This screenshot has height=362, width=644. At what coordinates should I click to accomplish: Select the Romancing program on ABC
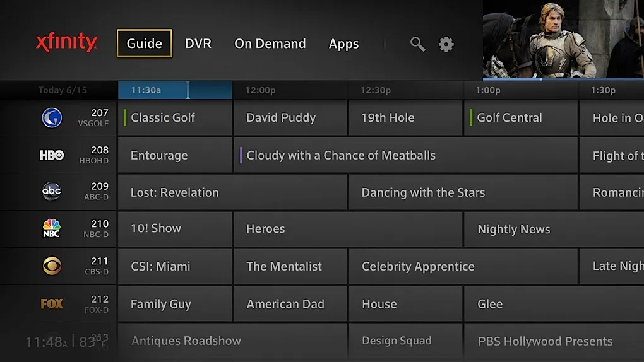tap(612, 192)
